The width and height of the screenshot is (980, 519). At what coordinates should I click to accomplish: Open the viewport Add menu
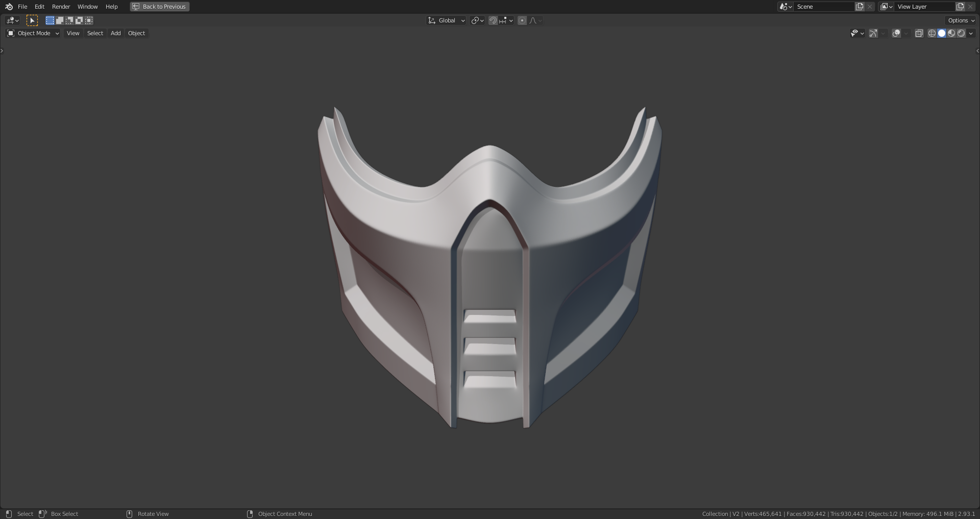click(x=116, y=33)
